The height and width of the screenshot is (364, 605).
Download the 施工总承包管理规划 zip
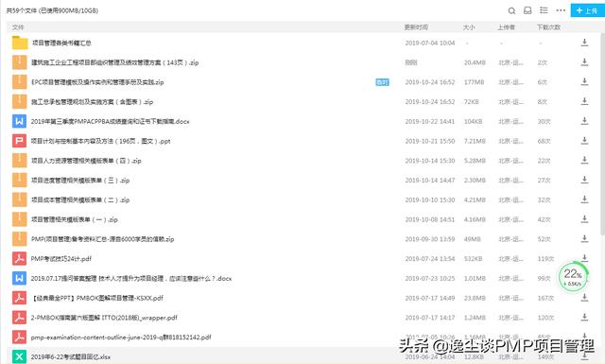coord(584,101)
